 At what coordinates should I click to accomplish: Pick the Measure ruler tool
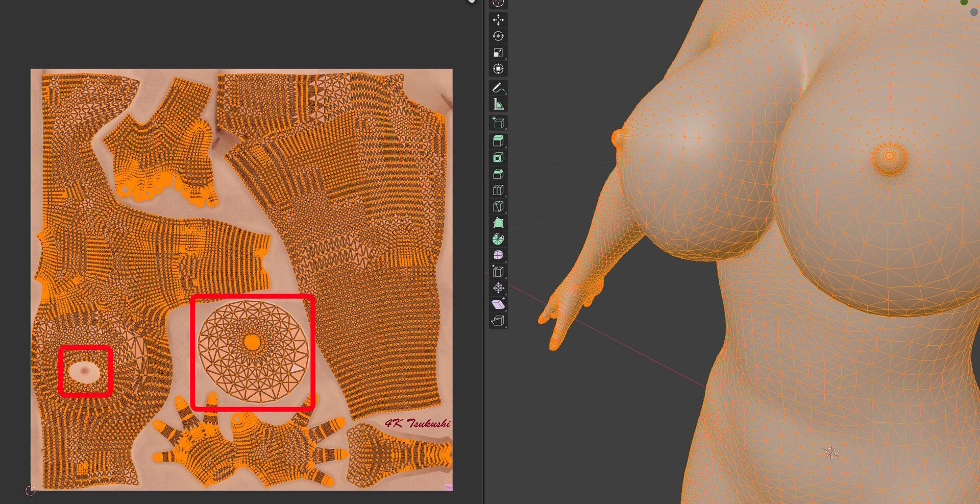click(498, 104)
